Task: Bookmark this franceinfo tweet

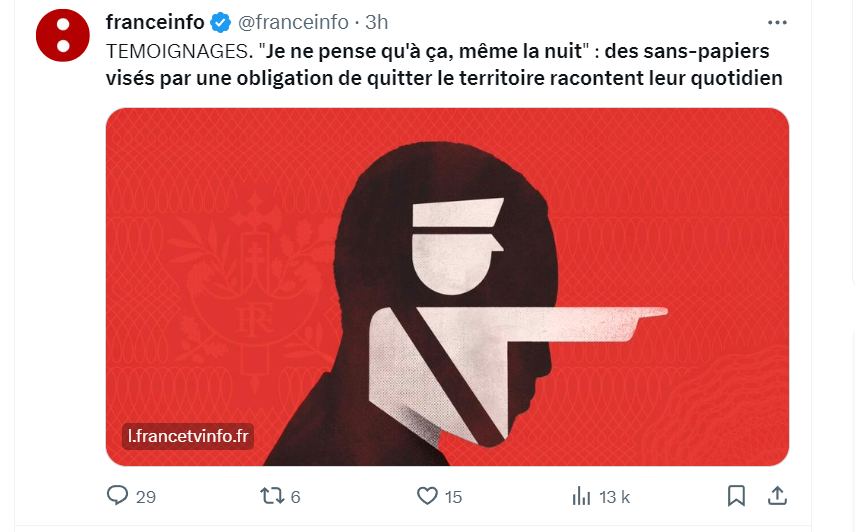Action: [736, 496]
